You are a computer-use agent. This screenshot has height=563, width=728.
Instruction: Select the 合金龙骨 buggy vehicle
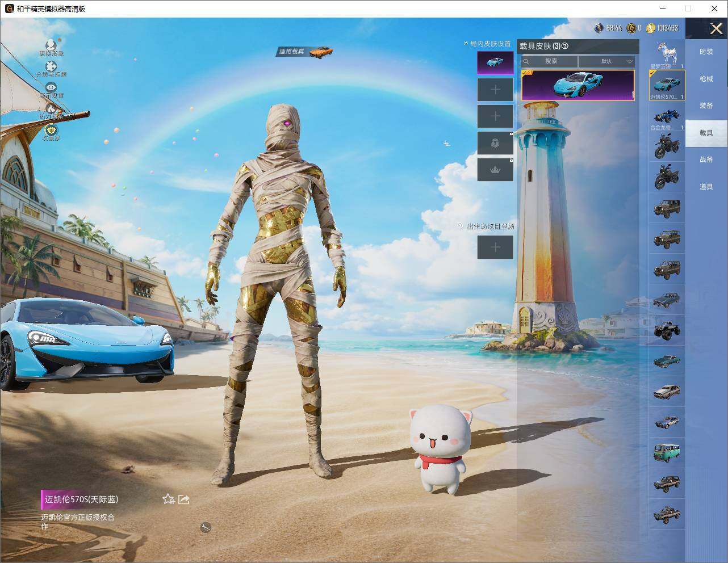pos(667,117)
